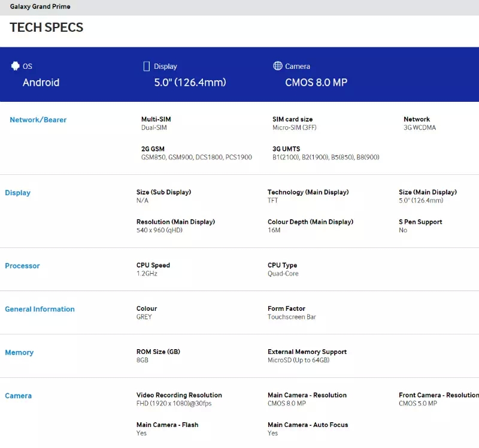Click the "Front Camera - Resolution" label
479x448 pixels.
coord(439,395)
